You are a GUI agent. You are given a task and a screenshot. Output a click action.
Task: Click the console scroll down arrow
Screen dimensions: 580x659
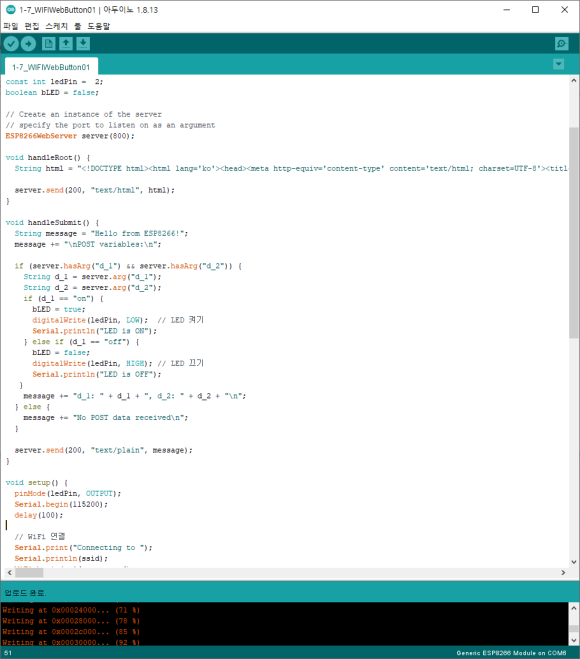point(574,641)
